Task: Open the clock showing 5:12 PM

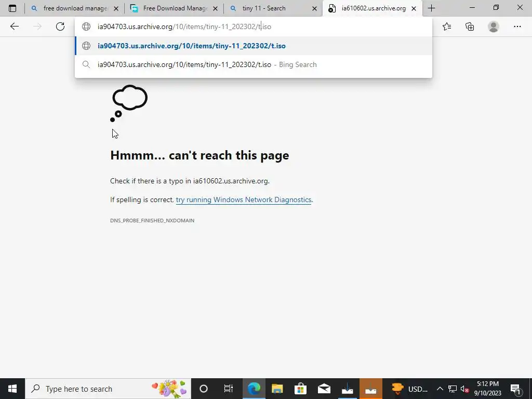Action: [487, 389]
